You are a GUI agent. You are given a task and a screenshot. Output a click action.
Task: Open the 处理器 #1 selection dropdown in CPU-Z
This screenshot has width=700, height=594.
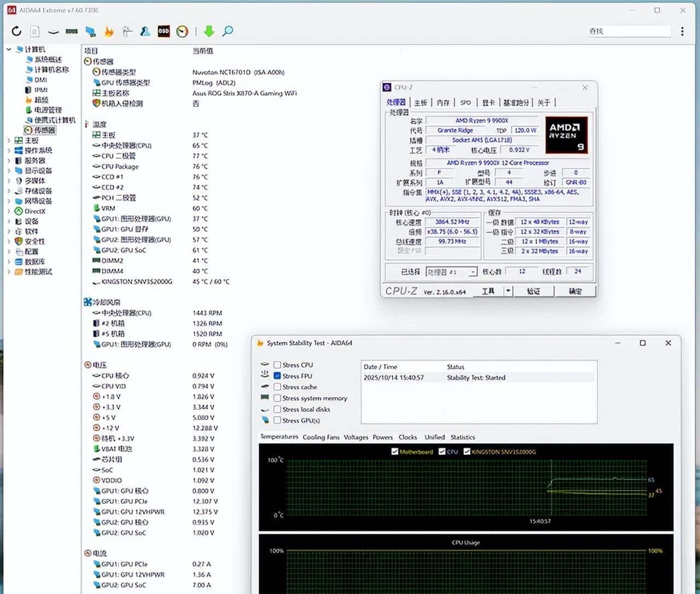click(472, 272)
